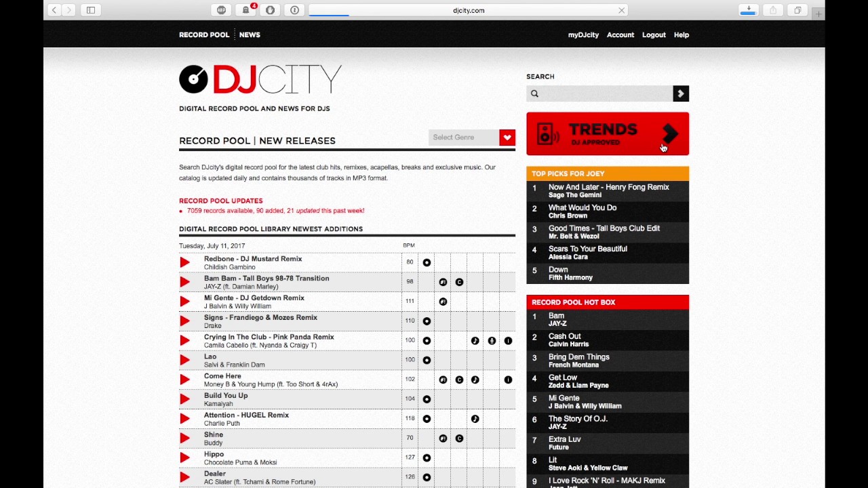Play the Come Here track preview
Image resolution: width=868 pixels, height=488 pixels.
[184, 380]
